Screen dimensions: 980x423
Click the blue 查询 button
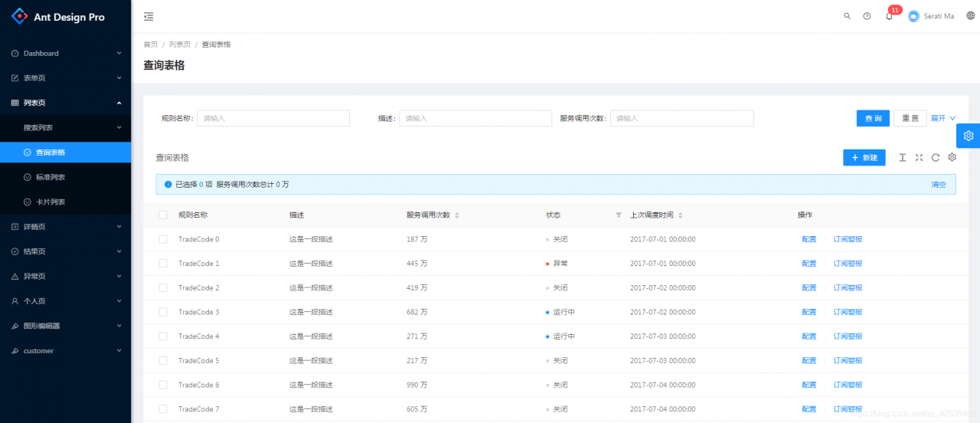click(873, 118)
